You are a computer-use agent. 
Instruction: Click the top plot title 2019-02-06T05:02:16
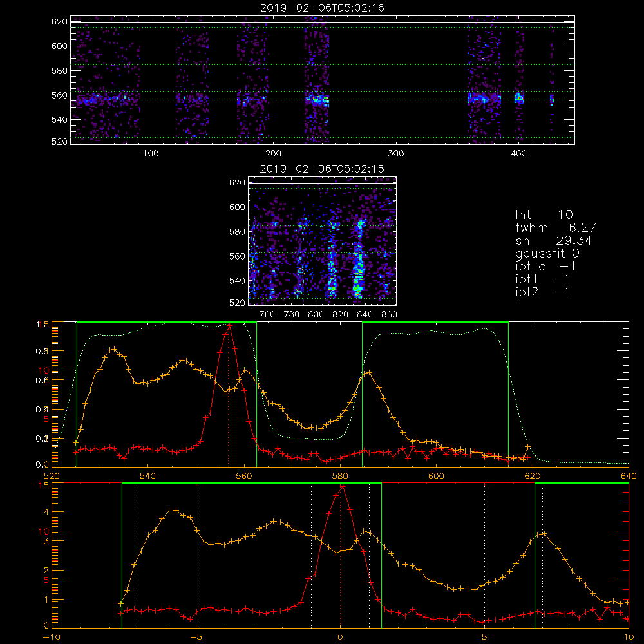point(322,8)
